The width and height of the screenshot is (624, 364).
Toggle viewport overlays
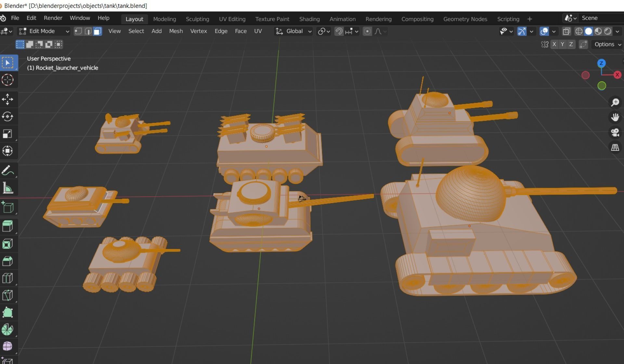[544, 31]
